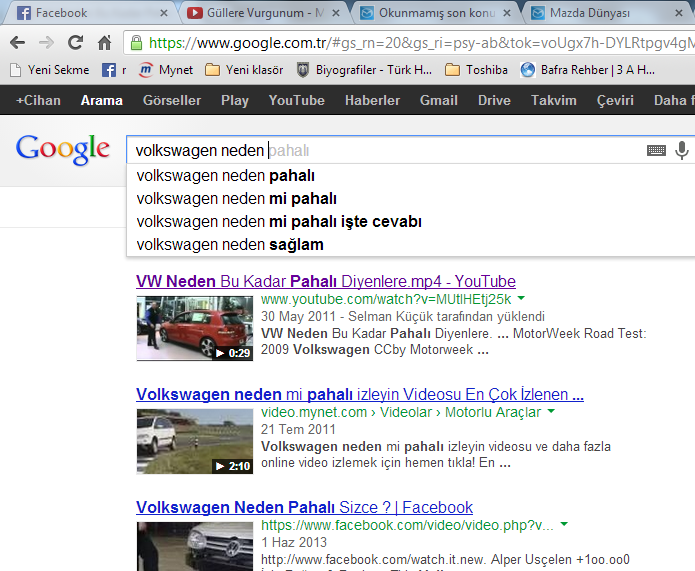Open the Yeni klasör bookmark folder
Image resolution: width=695 pixels, height=571 pixels.
click(244, 70)
